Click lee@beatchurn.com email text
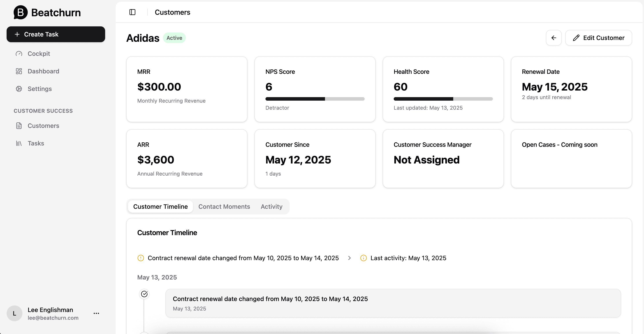Viewport: 644px width, 334px height. click(53, 318)
